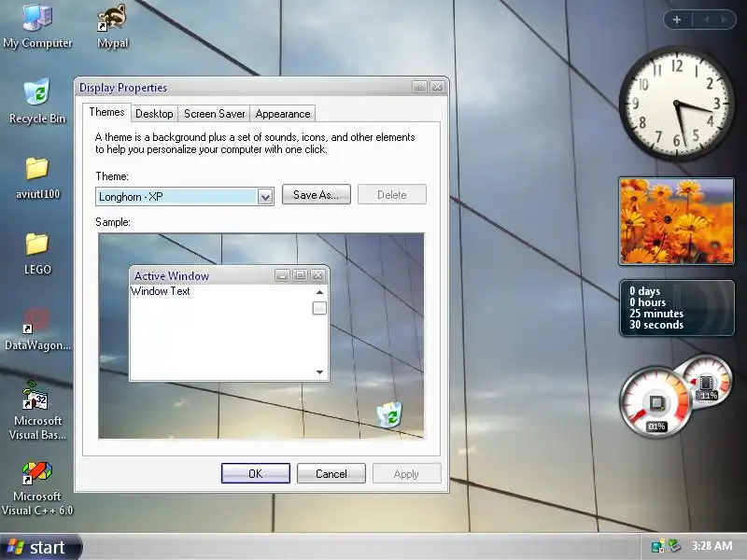Click the Window Text sample label
Image resolution: width=747 pixels, height=560 pixels.
[x=160, y=291]
